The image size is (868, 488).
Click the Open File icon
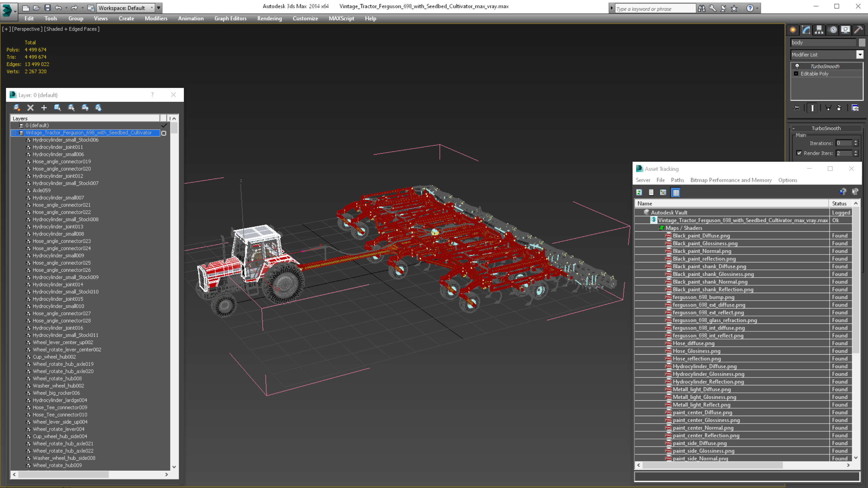pyautogui.click(x=37, y=8)
